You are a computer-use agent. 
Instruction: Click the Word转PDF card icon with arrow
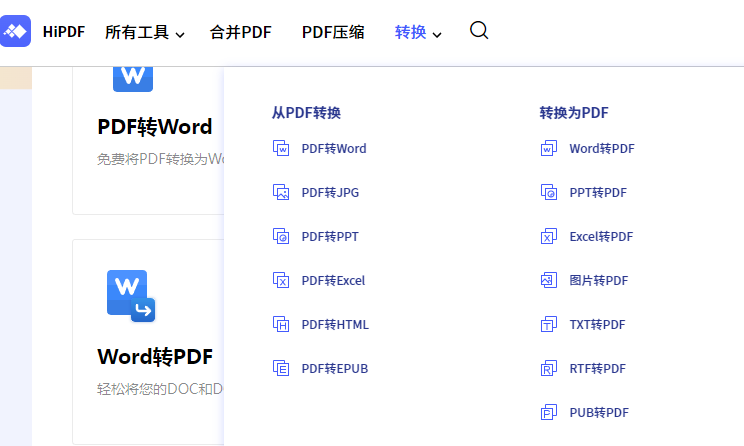[131, 296]
